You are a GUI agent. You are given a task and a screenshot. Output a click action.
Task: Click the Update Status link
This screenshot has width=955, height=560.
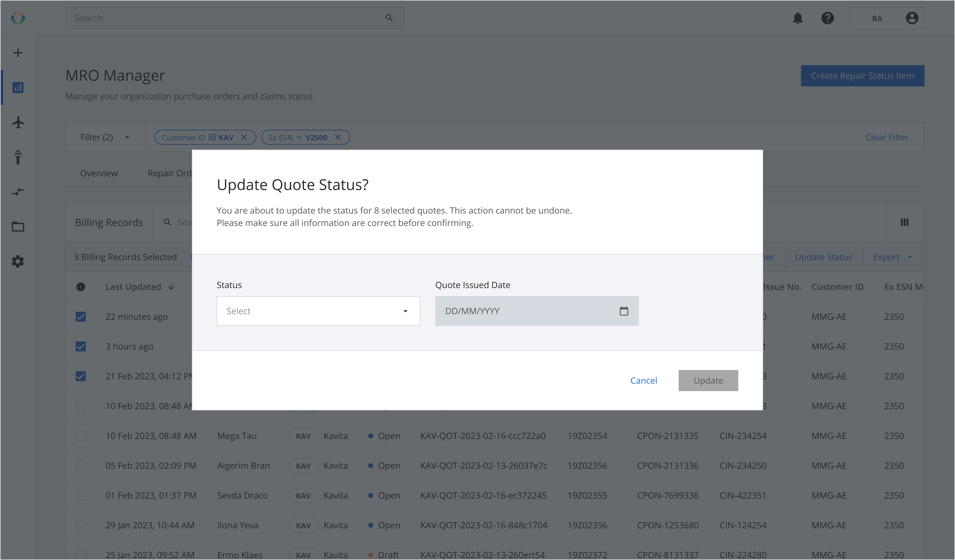[823, 257]
